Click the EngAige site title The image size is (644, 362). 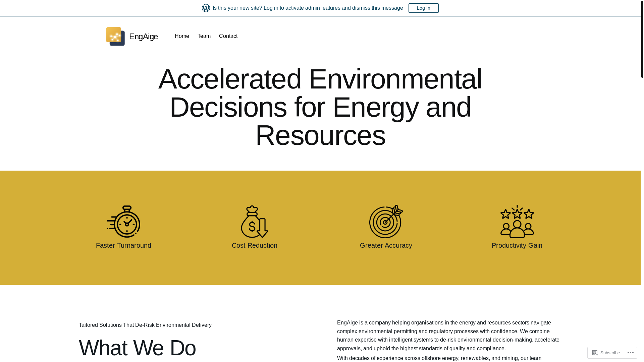tap(143, 36)
